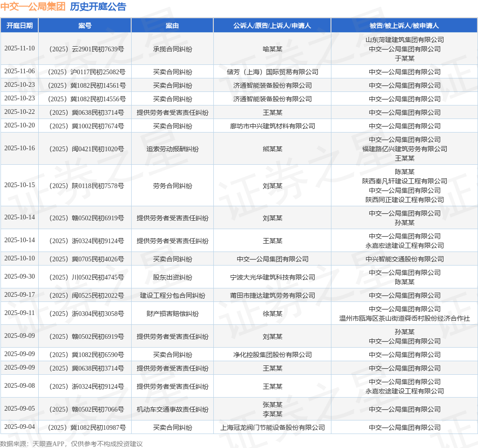Click defendant 陕西秦凡轩建设工程有限公司
478x448 pixels.
point(405,181)
